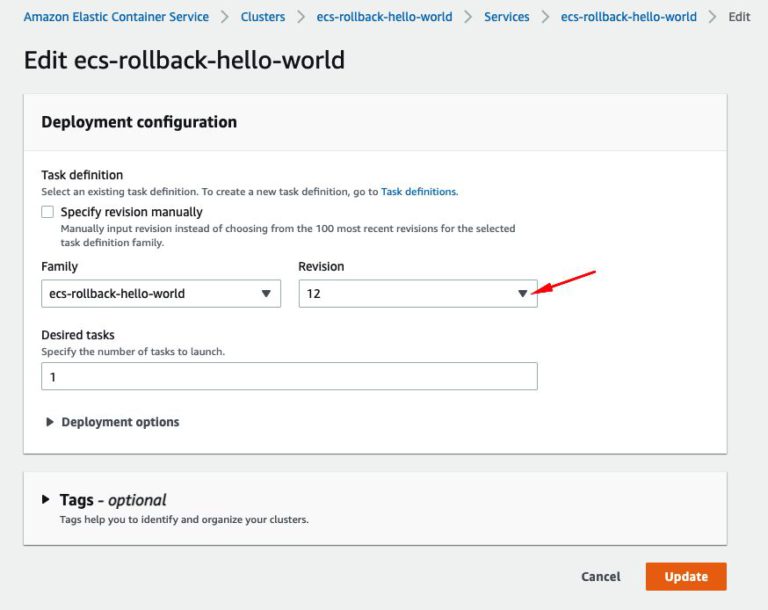Follow the Task definitions link

coord(419,192)
